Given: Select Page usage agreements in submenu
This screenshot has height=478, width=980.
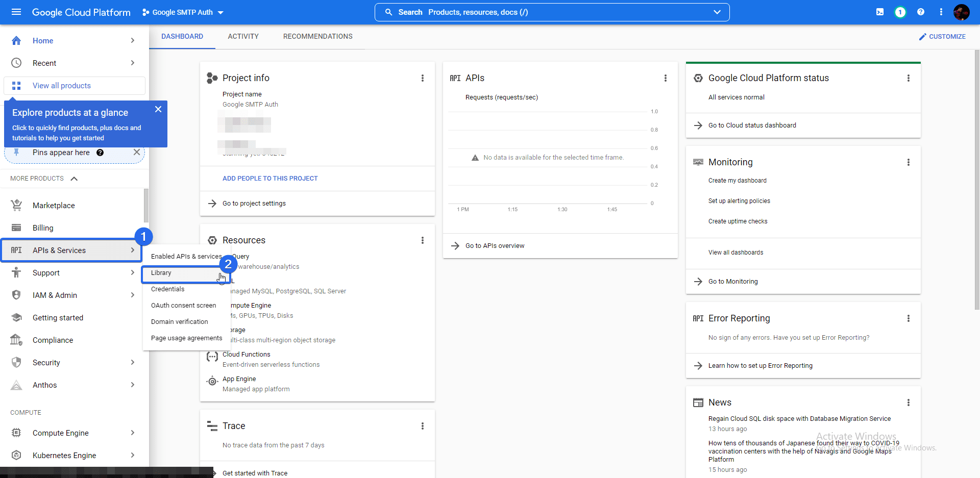Looking at the screenshot, I should point(186,338).
